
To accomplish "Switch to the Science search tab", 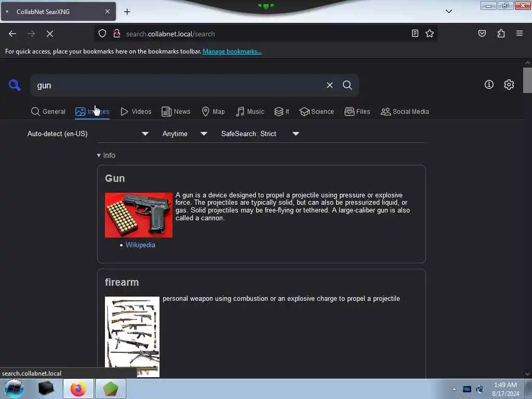I will 316,112.
